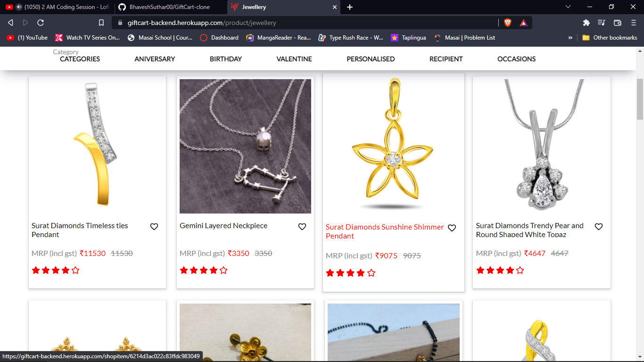
Task: Click star rating under Sunshine Shimmer Pendant
Action: point(350,272)
